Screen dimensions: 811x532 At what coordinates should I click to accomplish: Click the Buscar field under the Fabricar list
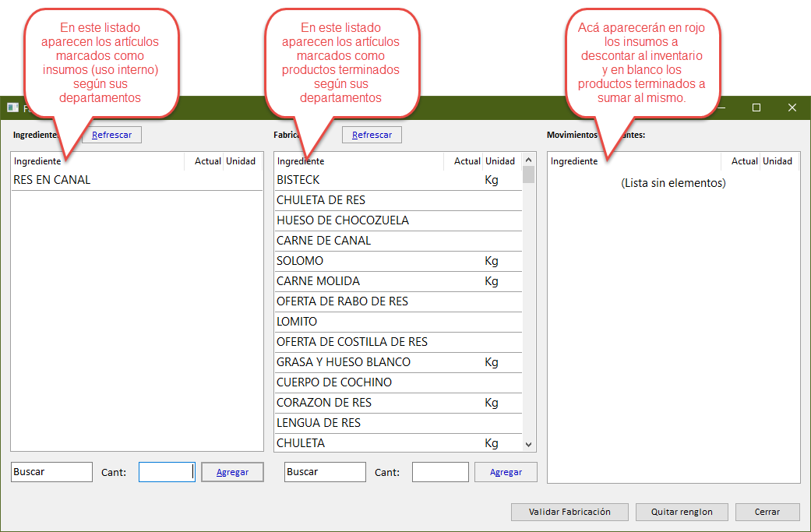(325, 471)
